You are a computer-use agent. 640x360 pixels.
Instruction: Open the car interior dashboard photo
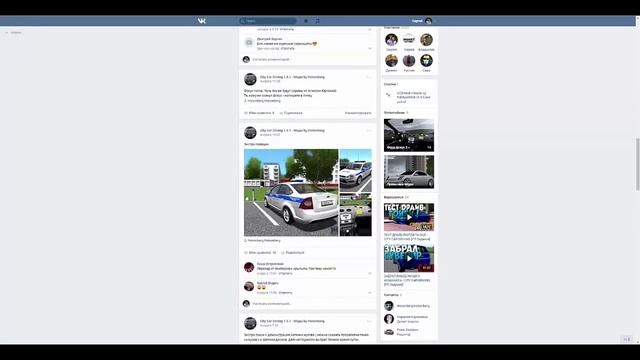pyautogui.click(x=356, y=215)
